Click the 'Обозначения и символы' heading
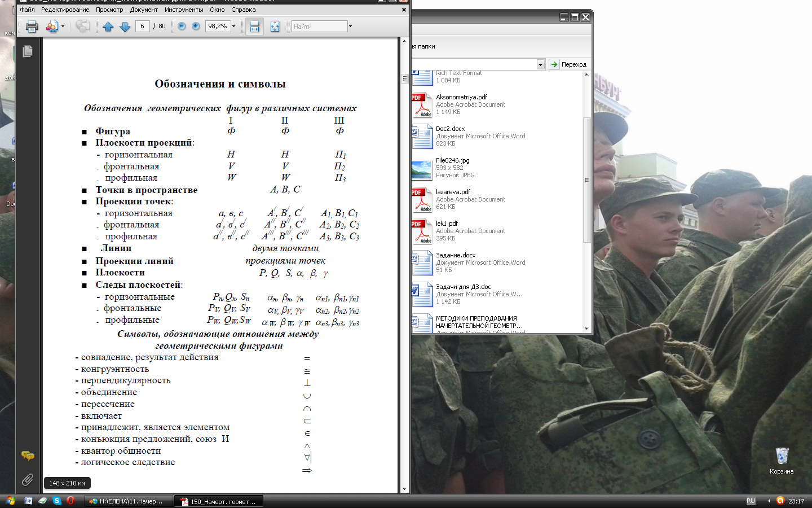812x508 pixels. [220, 84]
